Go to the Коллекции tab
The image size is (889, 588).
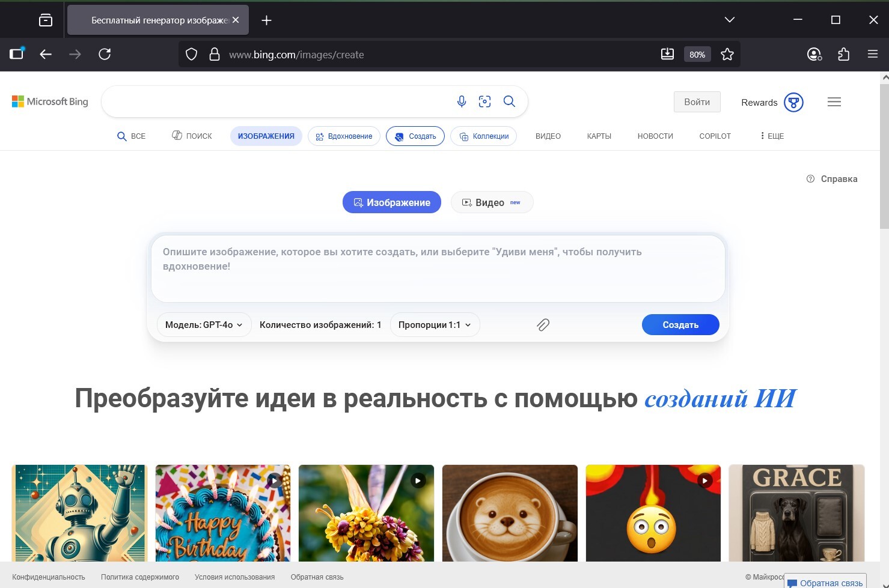tap(484, 136)
